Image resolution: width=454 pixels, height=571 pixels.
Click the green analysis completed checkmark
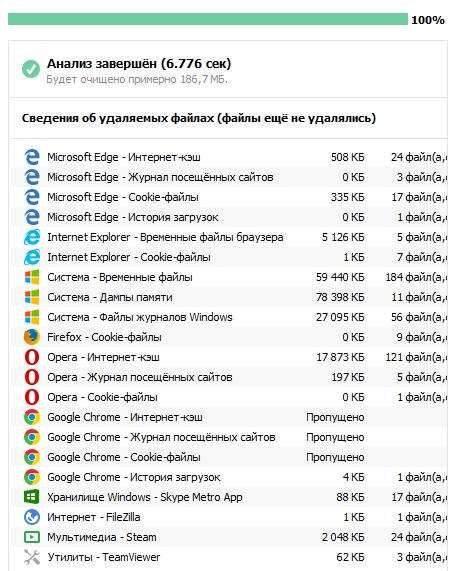click(x=31, y=69)
